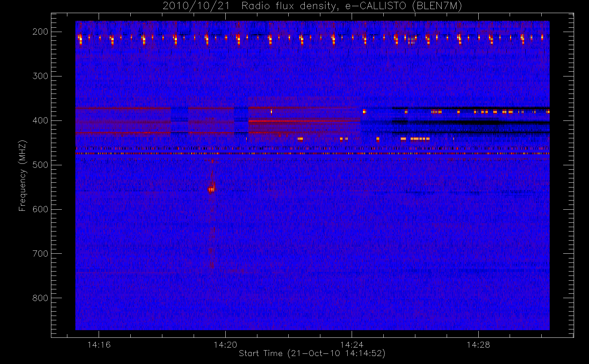Click the bright radio burst near 550 MHz
The width and height of the screenshot is (589, 364).
pyautogui.click(x=212, y=188)
